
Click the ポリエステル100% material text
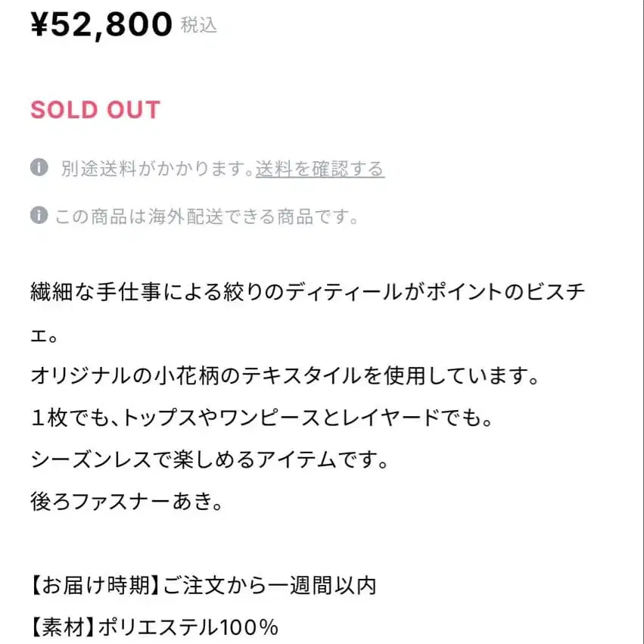[x=188, y=627]
